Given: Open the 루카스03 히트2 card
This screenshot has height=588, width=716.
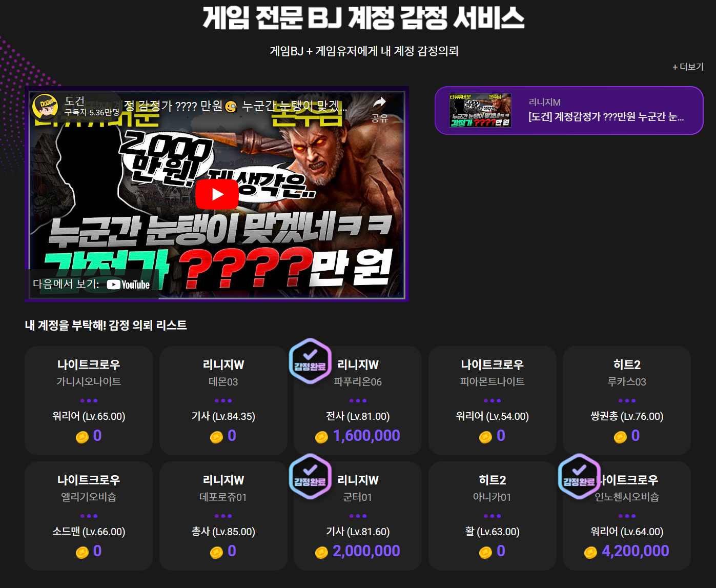Looking at the screenshot, I should coord(627,400).
